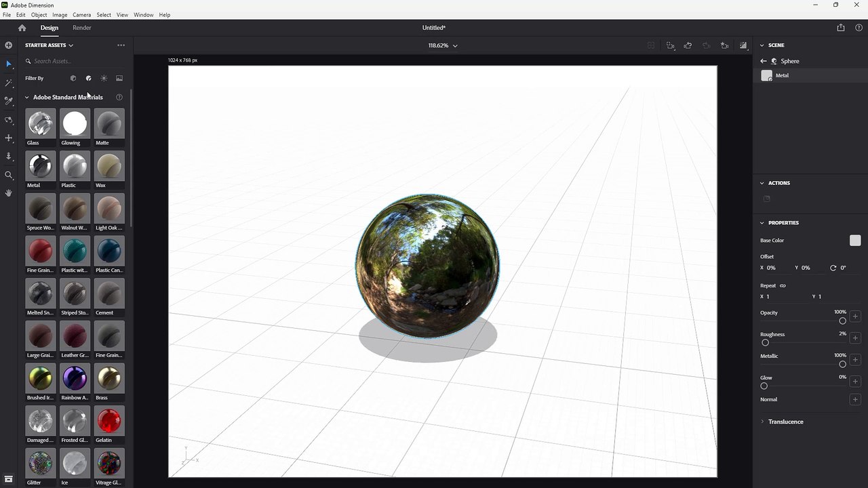
Task: Collapse the Properties panel
Action: coord(762,223)
